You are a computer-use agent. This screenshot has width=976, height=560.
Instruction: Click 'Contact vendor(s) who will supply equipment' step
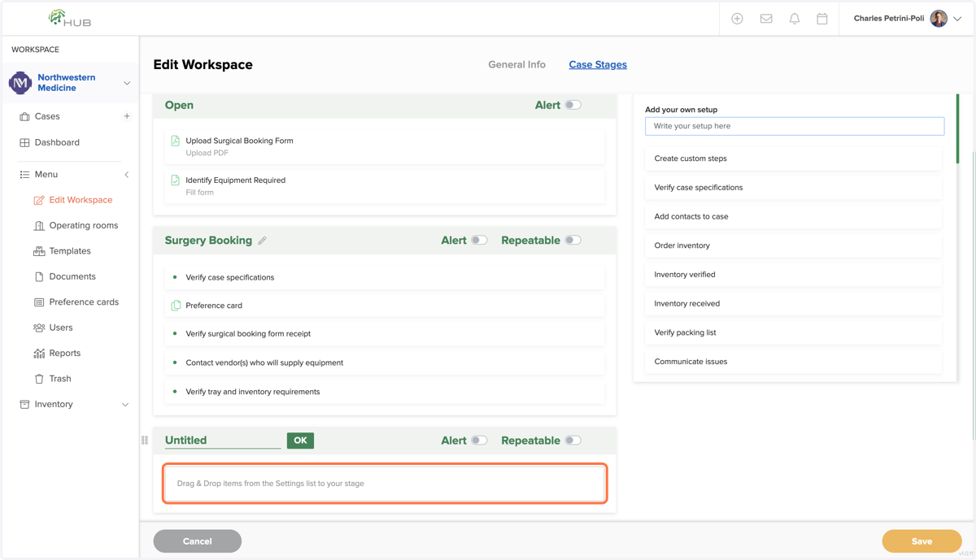click(x=385, y=362)
